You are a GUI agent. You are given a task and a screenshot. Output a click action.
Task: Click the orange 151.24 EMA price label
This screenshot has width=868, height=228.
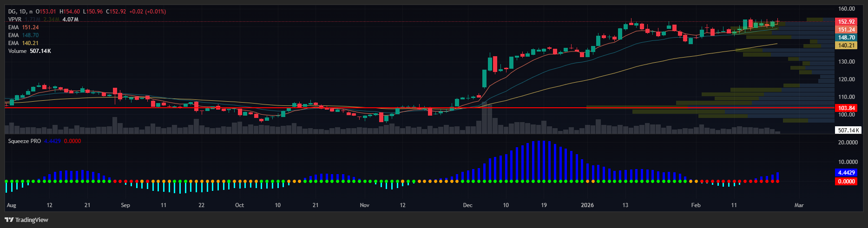(x=846, y=30)
